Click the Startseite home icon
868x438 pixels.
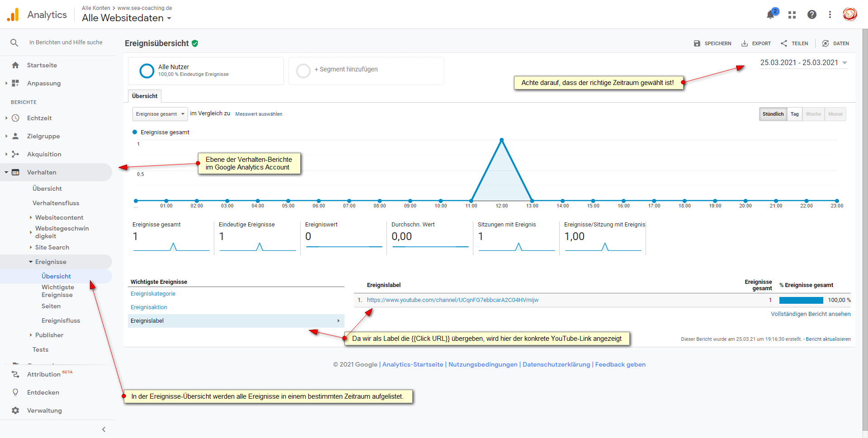click(15, 65)
